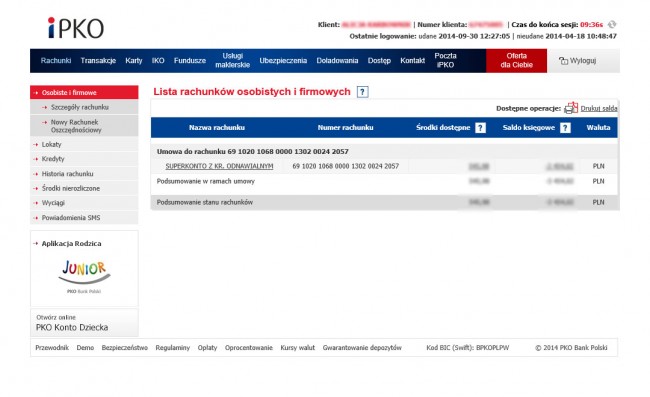
Task: Click the printer icon for Drukuj salda
Action: click(571, 108)
